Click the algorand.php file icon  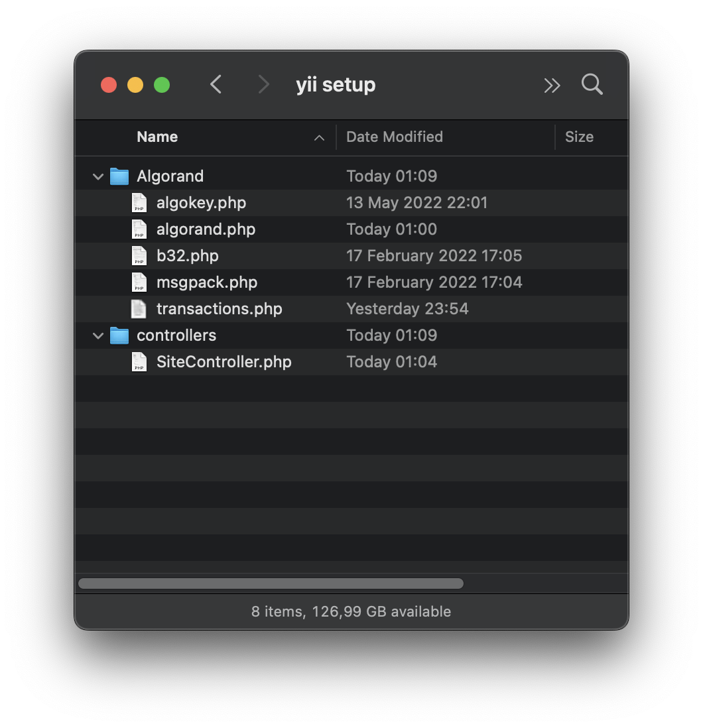point(139,229)
